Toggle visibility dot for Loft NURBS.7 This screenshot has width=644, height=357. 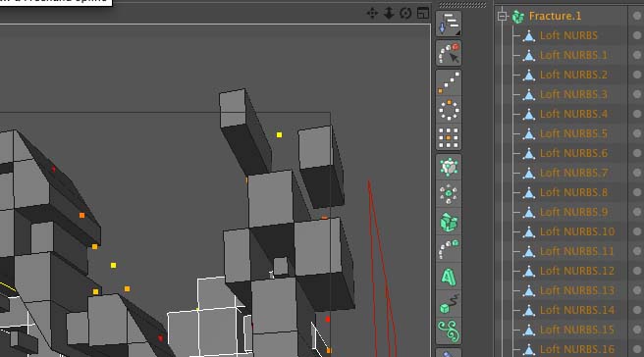[637, 173]
